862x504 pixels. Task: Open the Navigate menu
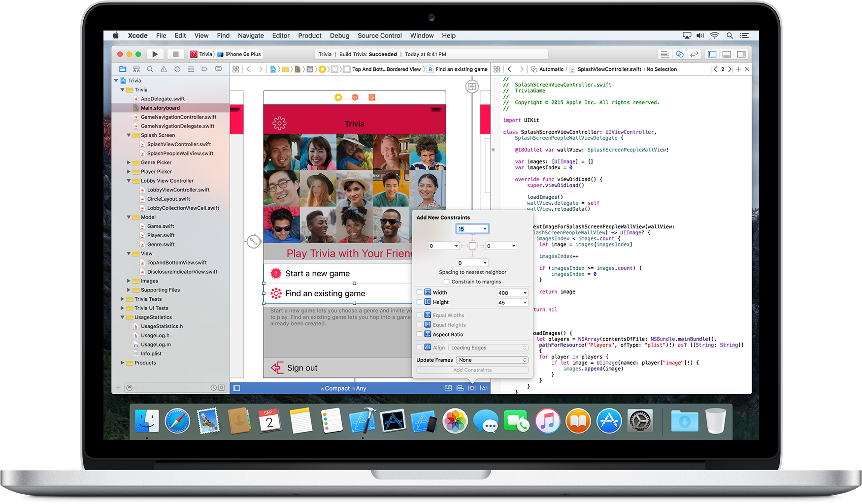[251, 35]
